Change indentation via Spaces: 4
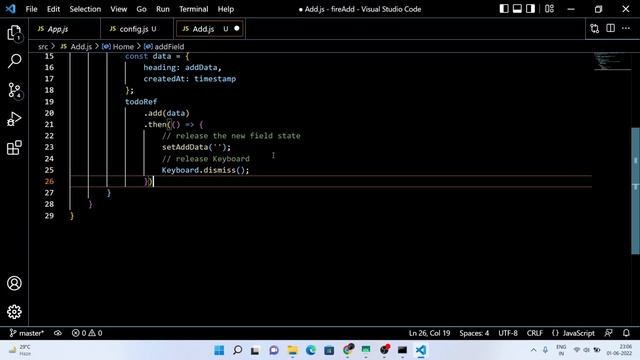The height and width of the screenshot is (360, 640). 474,333
